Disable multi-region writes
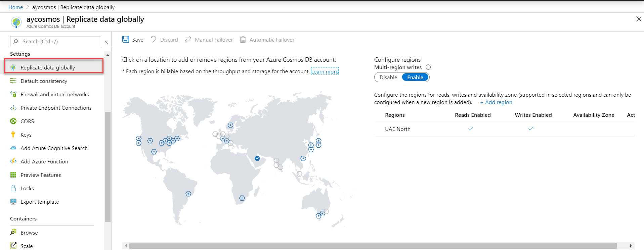Image resolution: width=644 pixels, height=250 pixels. click(x=388, y=77)
